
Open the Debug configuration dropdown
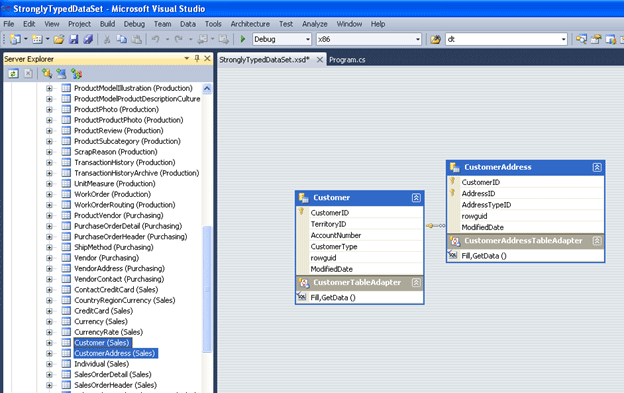[x=282, y=39]
